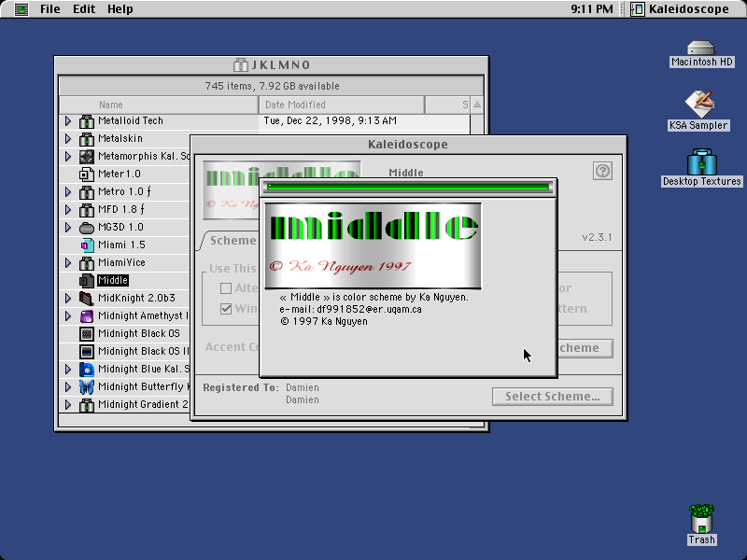Select the Metalloid Tech folder icon
The height and width of the screenshot is (560, 747).
pyautogui.click(x=86, y=121)
